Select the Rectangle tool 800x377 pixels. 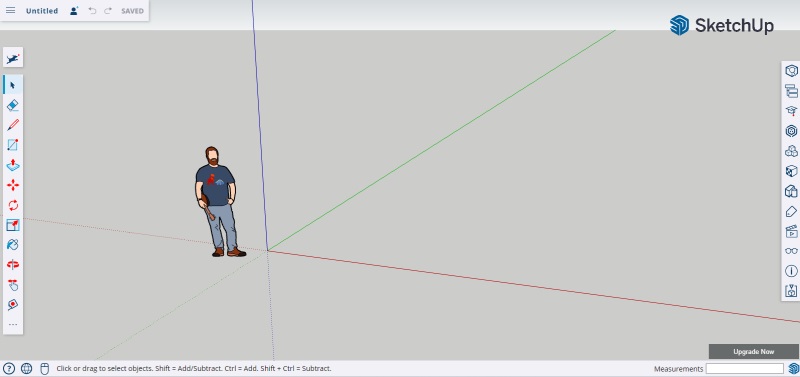[x=13, y=145]
